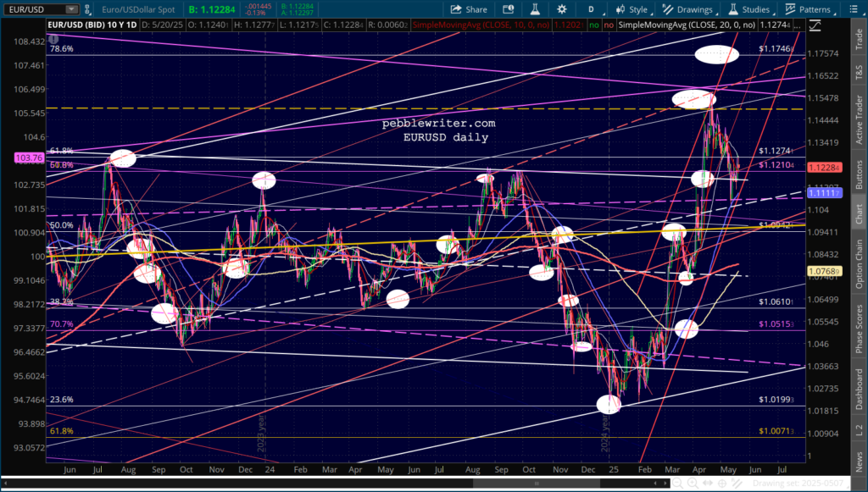The height and width of the screenshot is (492, 868).
Task: Click the SimpleMovingAvg (CLOSE, 20) label
Action: [x=687, y=25]
